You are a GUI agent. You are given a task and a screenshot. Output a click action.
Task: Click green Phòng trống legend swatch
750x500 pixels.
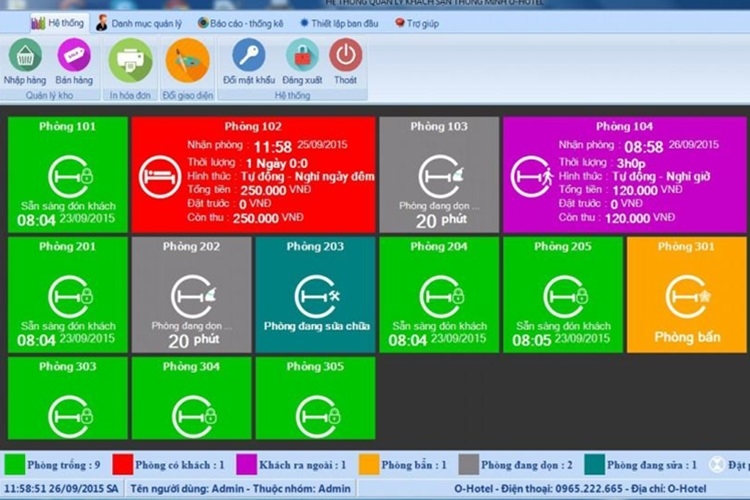(x=15, y=465)
